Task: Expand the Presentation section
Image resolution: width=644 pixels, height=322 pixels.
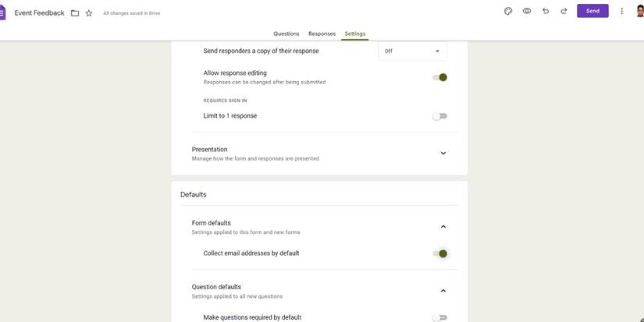Action: pos(443,153)
